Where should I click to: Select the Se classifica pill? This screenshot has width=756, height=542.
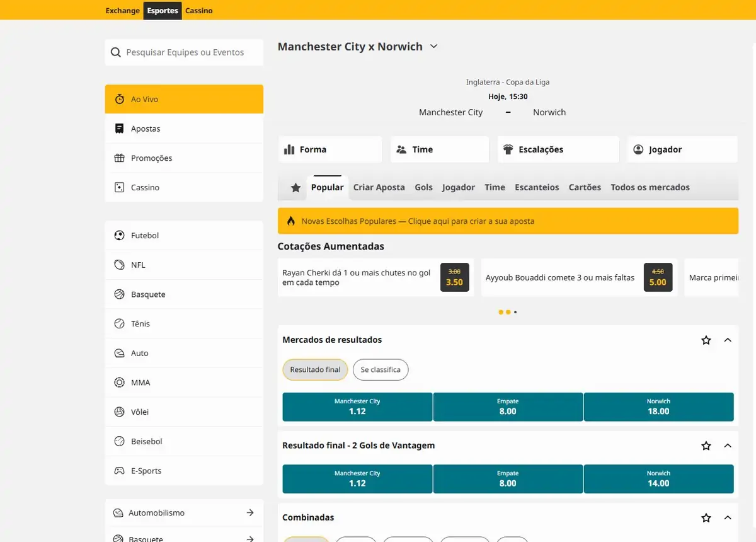(x=381, y=369)
